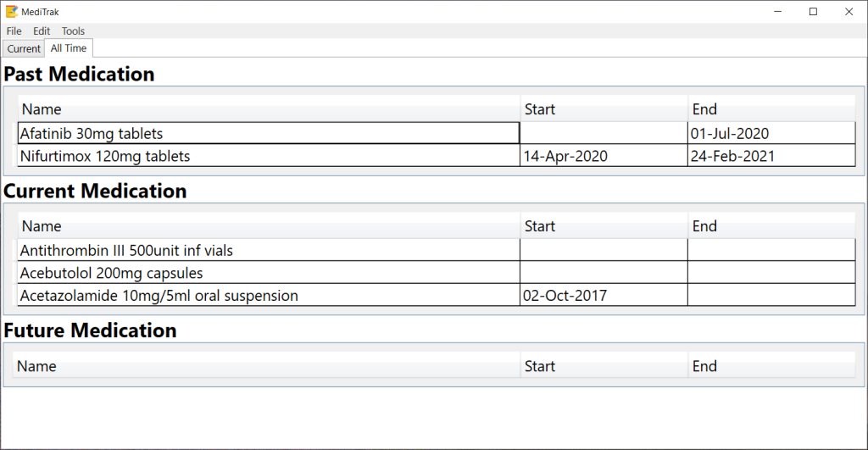868x450 pixels.
Task: Click the MediTrak app icon in title bar
Action: click(x=12, y=12)
